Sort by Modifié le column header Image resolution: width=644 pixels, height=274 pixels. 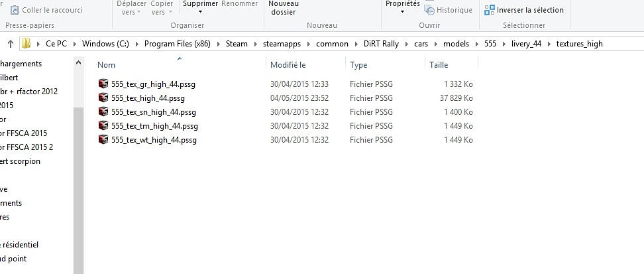[288, 64]
